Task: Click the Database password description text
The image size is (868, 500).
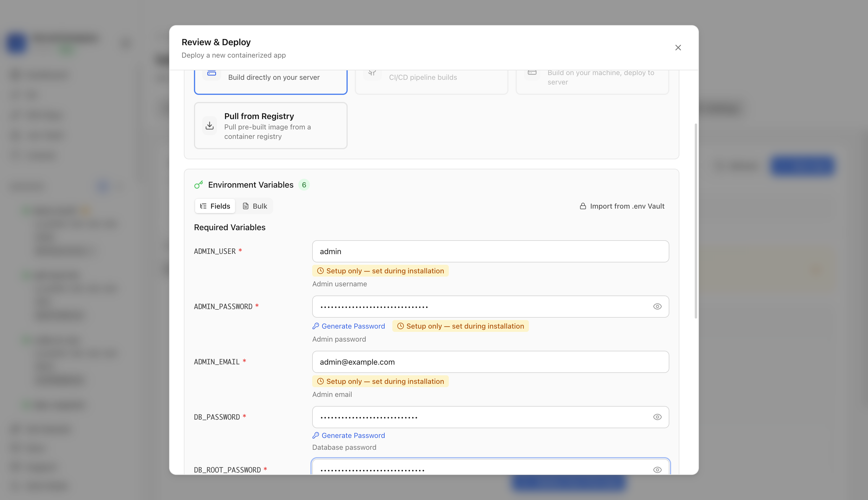Action: pos(344,447)
